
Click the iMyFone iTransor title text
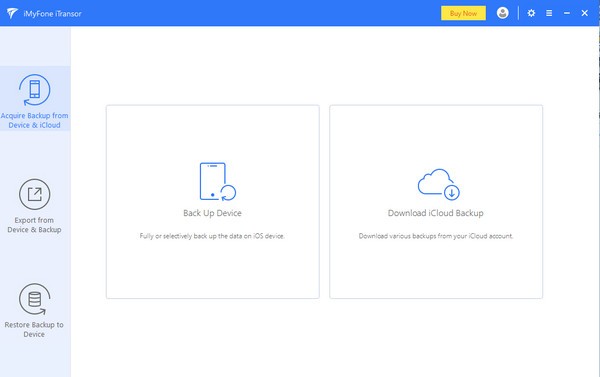pyautogui.click(x=52, y=14)
